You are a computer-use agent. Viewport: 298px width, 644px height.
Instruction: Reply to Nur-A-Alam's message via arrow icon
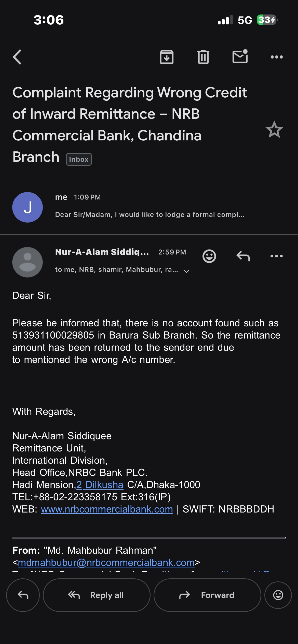[x=243, y=256]
